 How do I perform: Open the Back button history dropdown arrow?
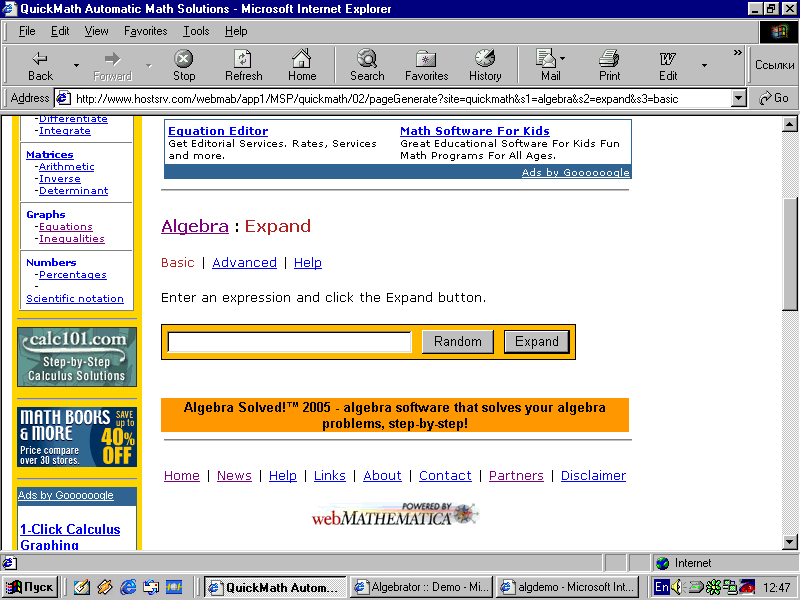click(x=76, y=65)
